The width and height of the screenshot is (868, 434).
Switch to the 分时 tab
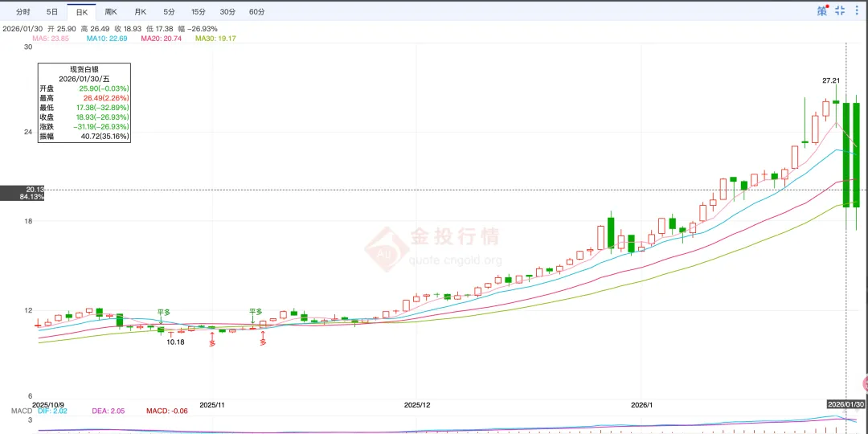point(23,11)
